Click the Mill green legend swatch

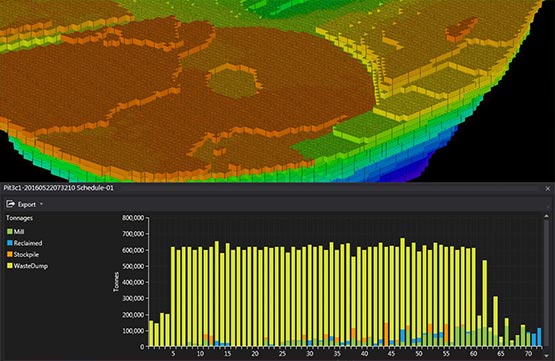10,232
